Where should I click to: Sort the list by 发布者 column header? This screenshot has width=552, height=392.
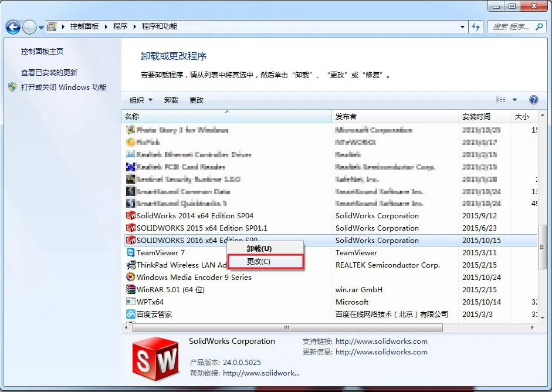click(395, 117)
